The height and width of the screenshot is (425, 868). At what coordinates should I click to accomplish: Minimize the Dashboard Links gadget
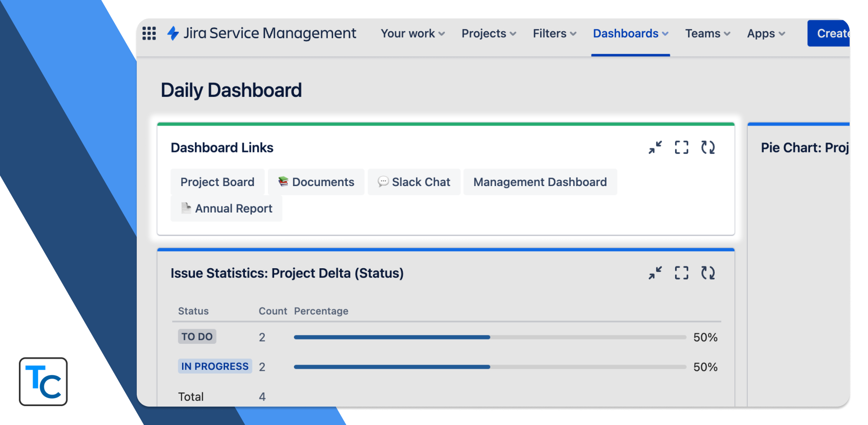pyautogui.click(x=655, y=147)
